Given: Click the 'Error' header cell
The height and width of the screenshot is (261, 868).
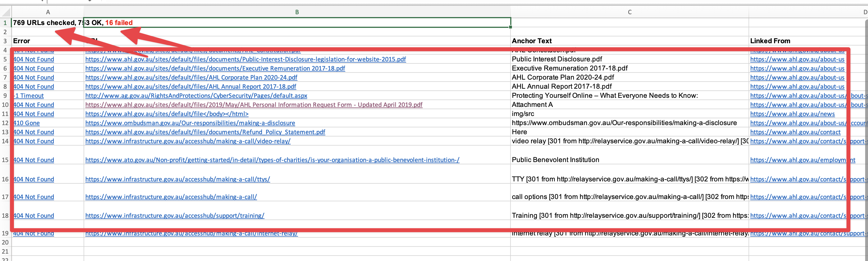Looking at the screenshot, I should (x=22, y=41).
